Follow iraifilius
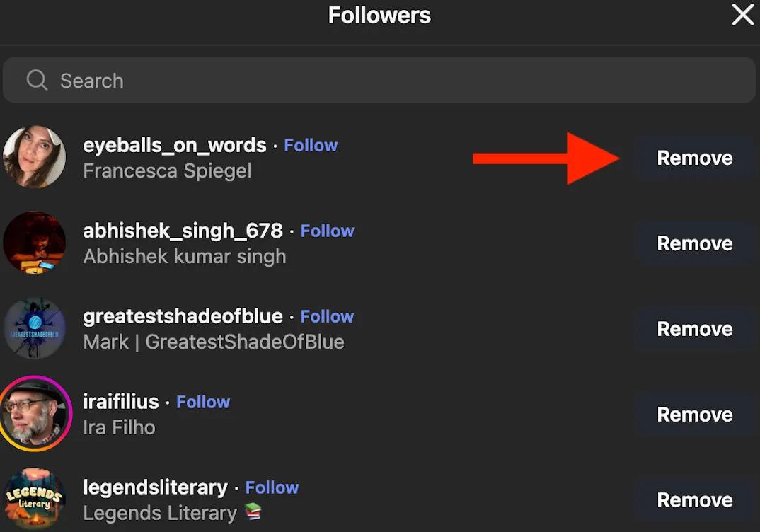The image size is (760, 532). click(203, 402)
